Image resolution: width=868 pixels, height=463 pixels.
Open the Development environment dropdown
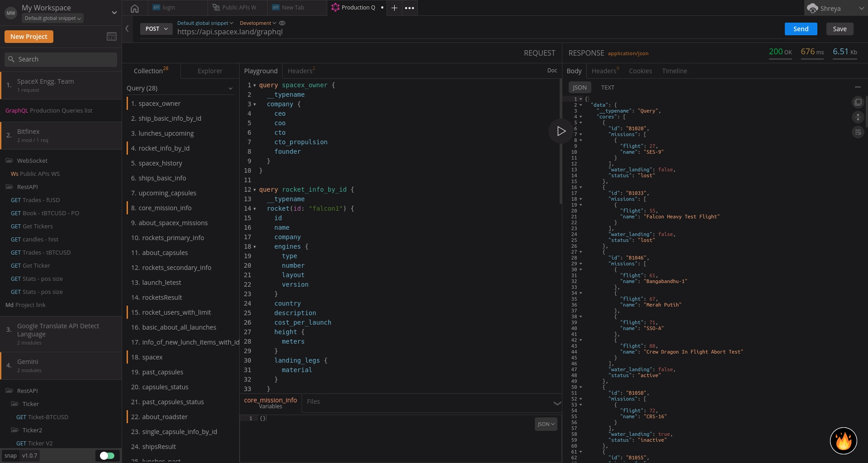click(x=258, y=23)
